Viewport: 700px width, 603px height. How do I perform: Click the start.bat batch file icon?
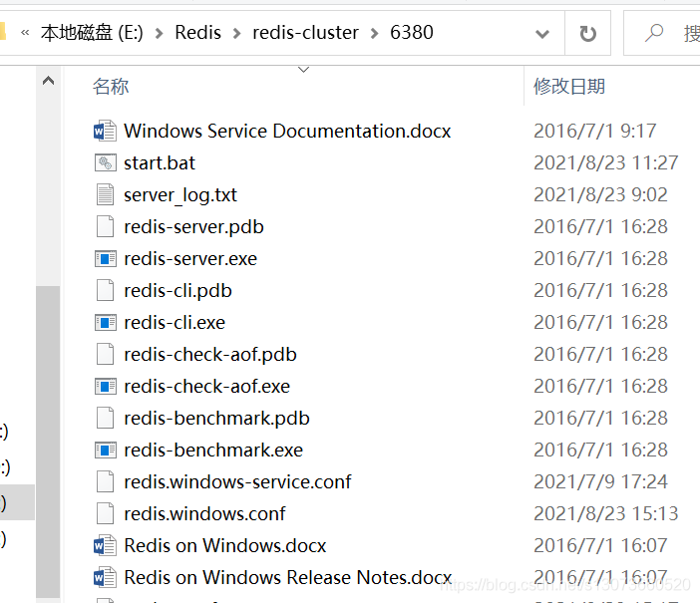coord(105,162)
